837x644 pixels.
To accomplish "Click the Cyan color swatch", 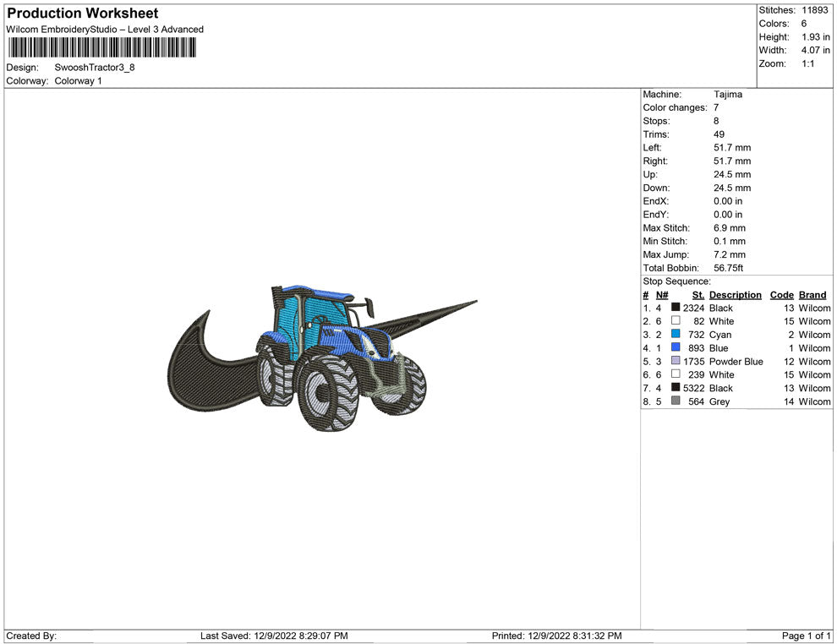I will pyautogui.click(x=676, y=334).
